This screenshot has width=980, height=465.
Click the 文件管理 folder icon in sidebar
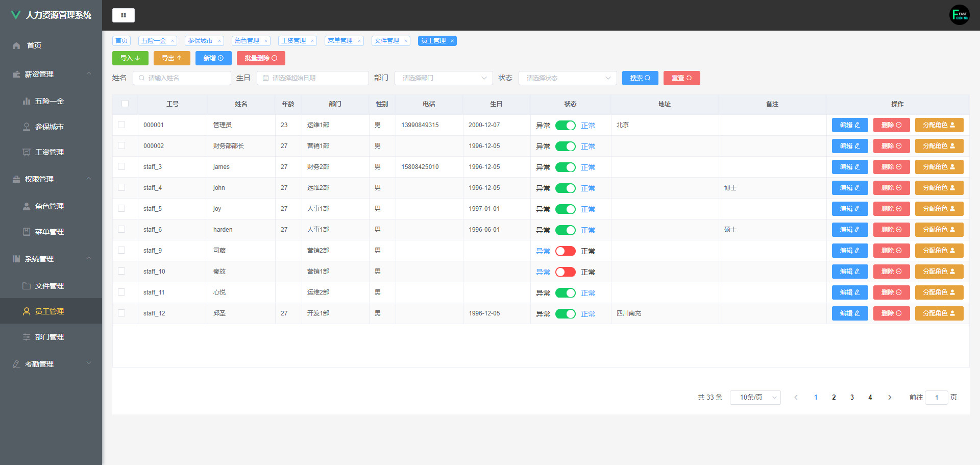click(27, 286)
